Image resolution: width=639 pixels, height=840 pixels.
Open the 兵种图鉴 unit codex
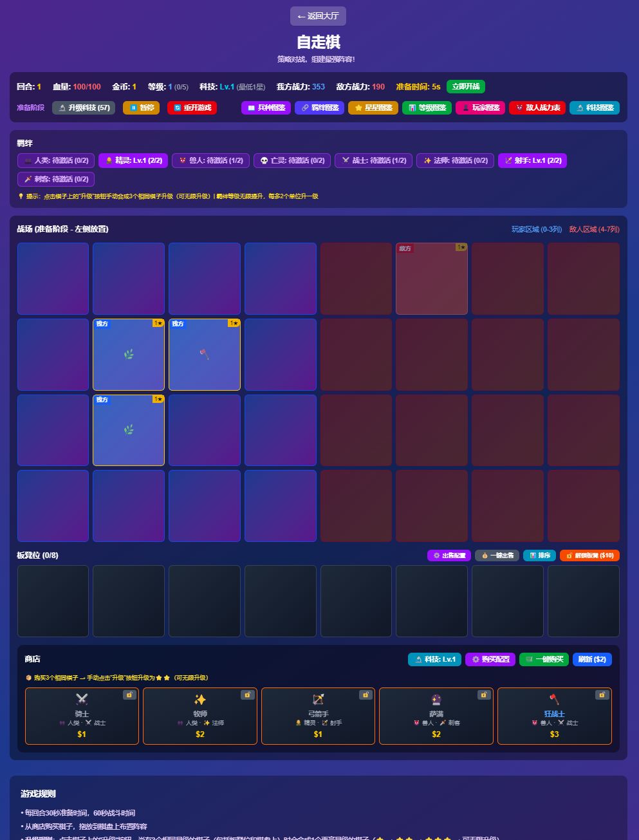point(266,107)
